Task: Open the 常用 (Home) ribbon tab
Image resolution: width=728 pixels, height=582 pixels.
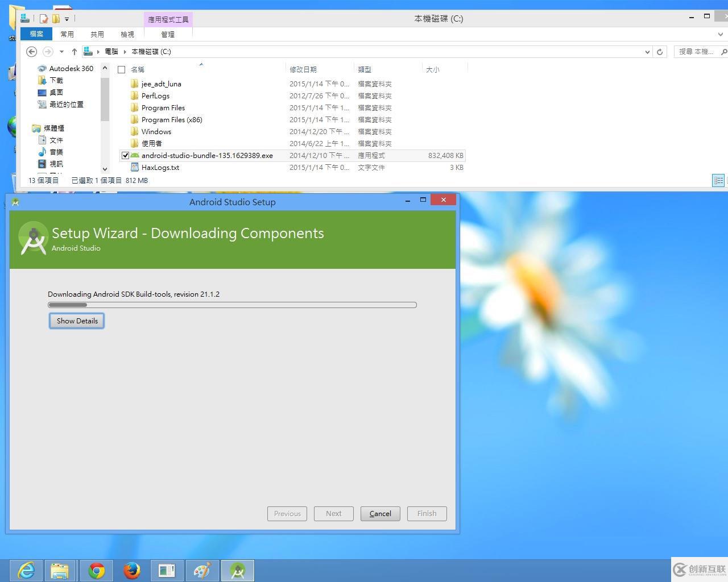Action: coord(67,34)
